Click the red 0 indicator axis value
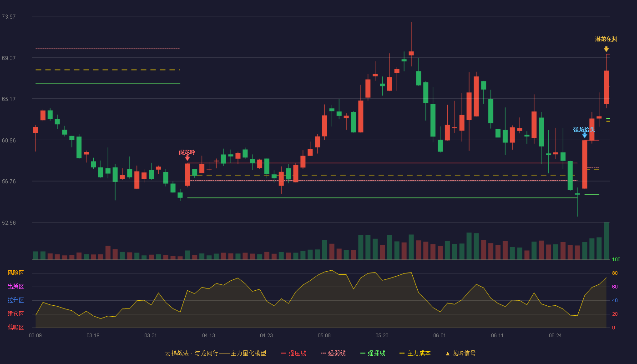The height and width of the screenshot is (364, 637). click(613, 328)
